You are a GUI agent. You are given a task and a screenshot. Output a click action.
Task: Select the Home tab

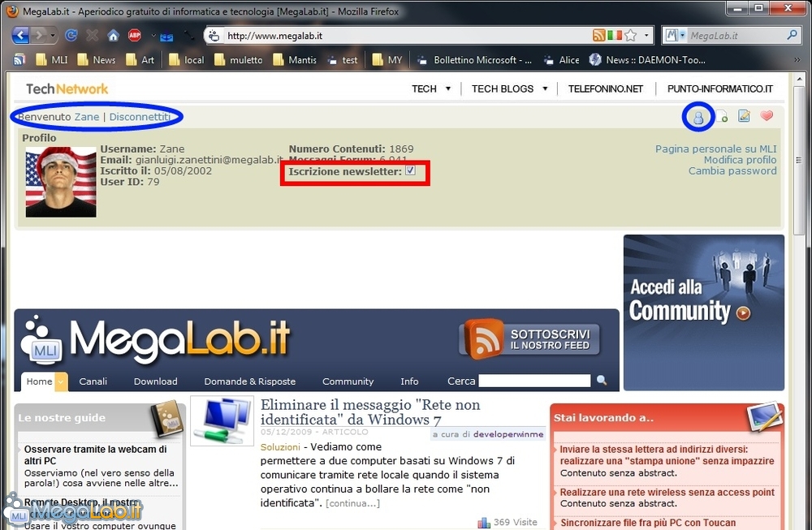click(39, 381)
